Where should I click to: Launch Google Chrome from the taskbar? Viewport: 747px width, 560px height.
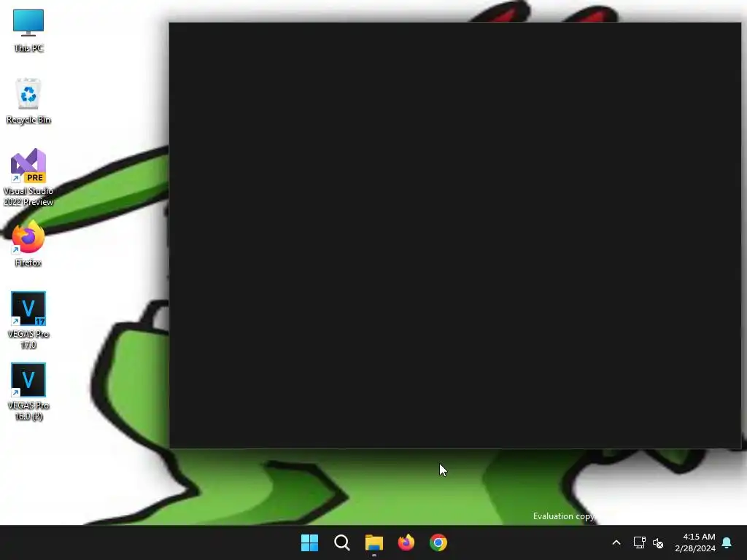[x=438, y=542]
